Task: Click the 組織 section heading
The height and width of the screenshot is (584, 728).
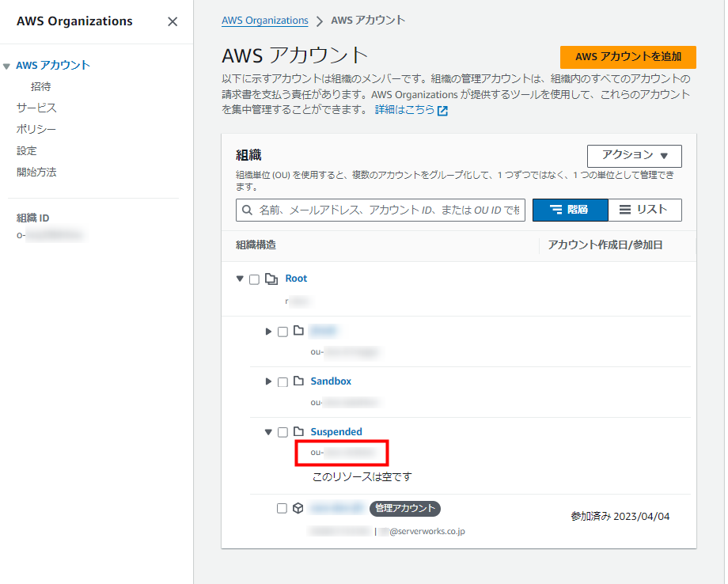Action: (248, 155)
